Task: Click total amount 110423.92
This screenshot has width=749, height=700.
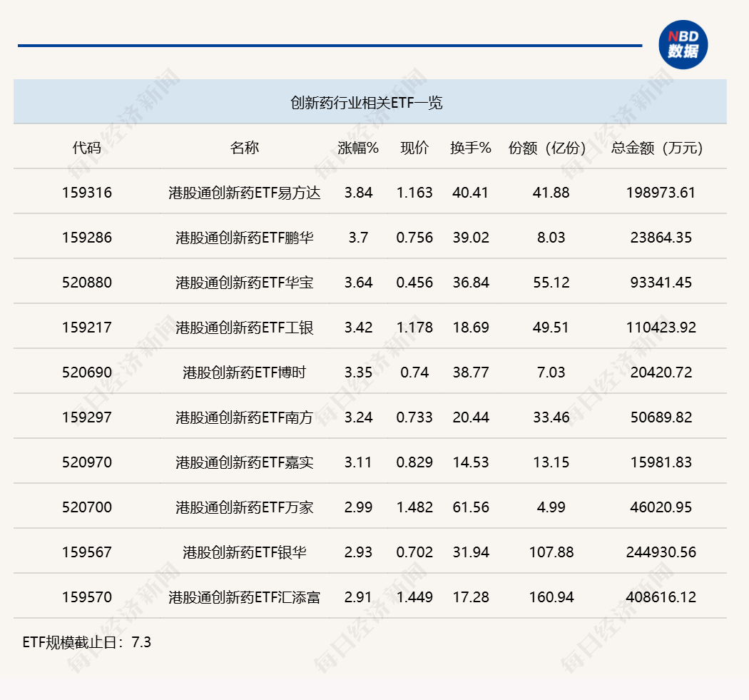Action: click(x=661, y=328)
